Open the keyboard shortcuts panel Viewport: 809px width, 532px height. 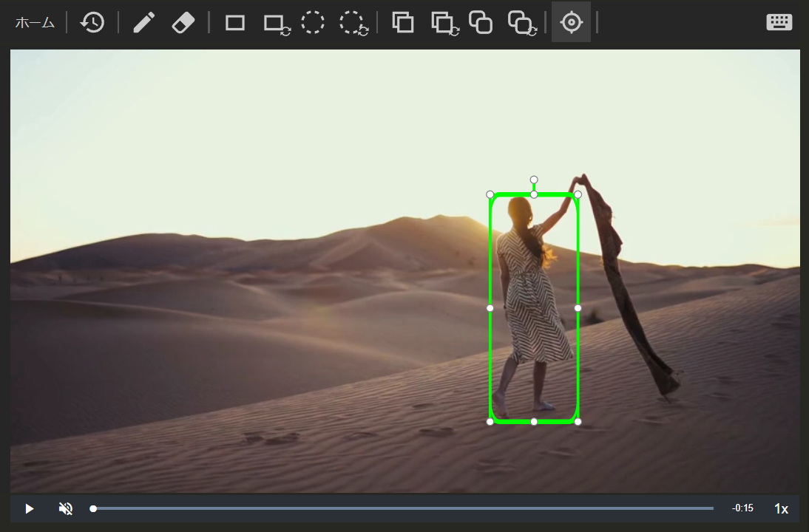pos(779,22)
